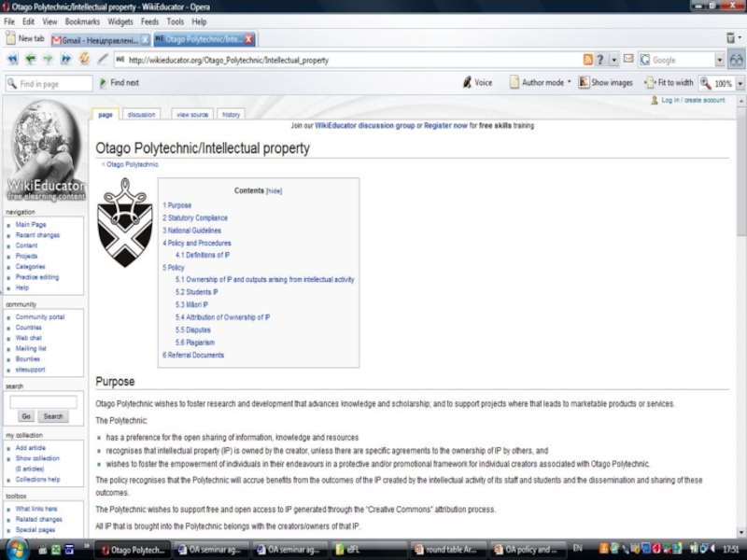Open the Author mode dropdown
The height and width of the screenshot is (560, 747).
coord(540,82)
